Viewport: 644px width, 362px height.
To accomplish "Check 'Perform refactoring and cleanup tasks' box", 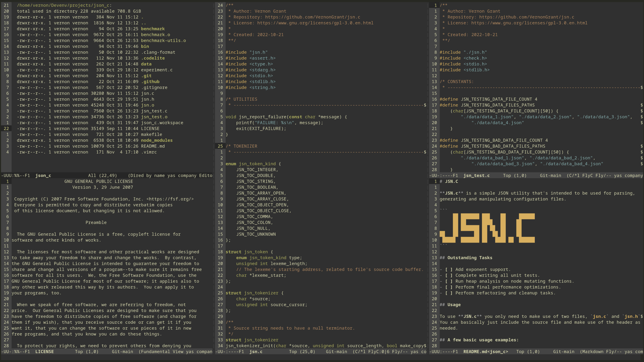I will pos(449,293).
